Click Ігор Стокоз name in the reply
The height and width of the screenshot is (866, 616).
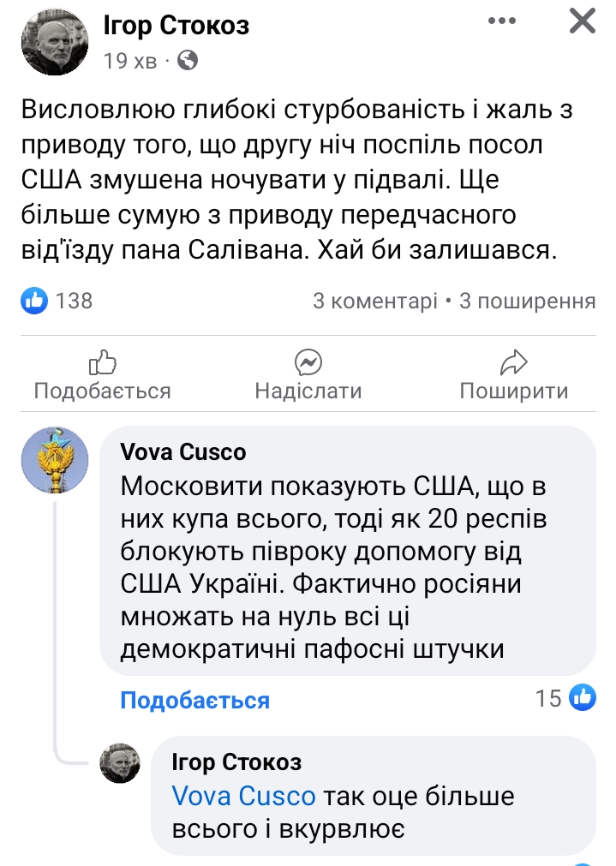pyautogui.click(x=236, y=761)
